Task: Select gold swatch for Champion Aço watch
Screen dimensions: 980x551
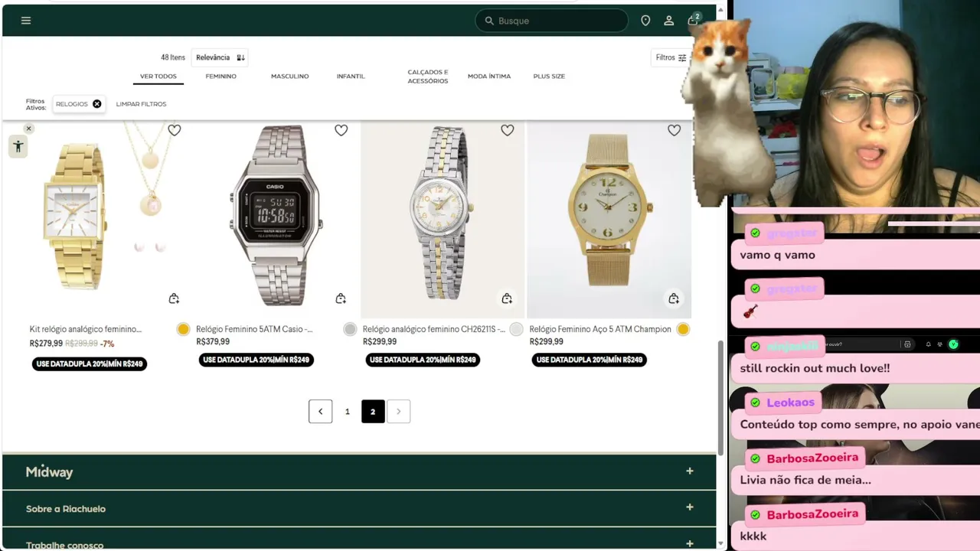Action: pyautogui.click(x=683, y=329)
